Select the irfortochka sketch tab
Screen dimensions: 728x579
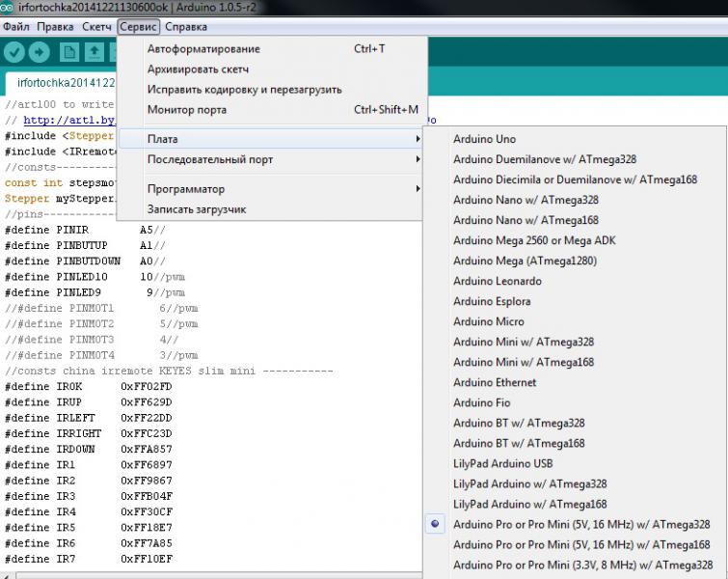pyautogui.click(x=61, y=83)
